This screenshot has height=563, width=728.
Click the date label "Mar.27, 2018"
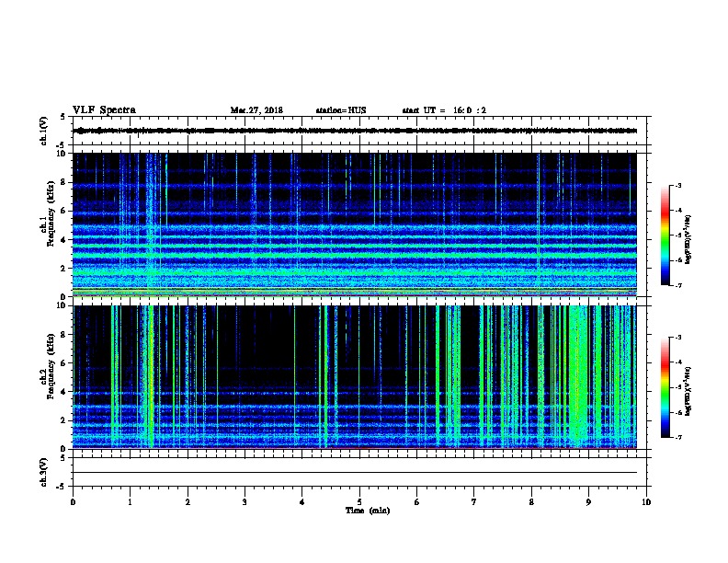tap(256, 110)
